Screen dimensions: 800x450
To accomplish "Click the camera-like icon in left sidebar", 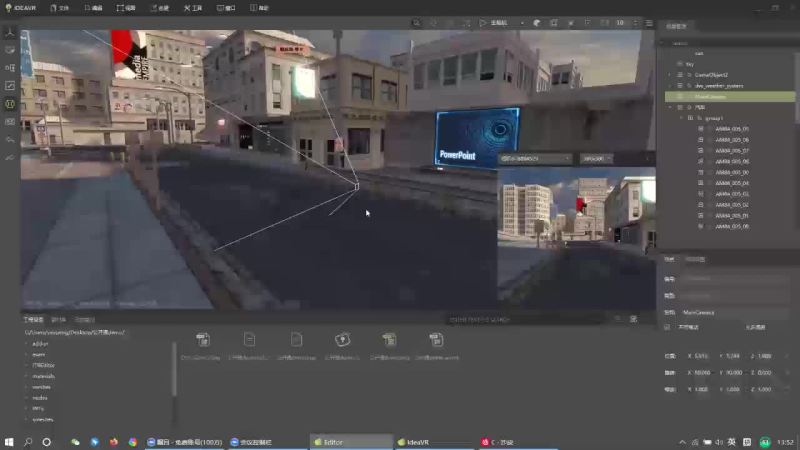I will pos(10,121).
